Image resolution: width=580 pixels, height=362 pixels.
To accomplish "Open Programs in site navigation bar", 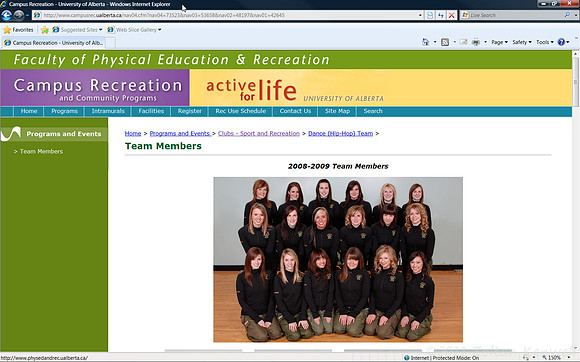I will [x=64, y=111].
